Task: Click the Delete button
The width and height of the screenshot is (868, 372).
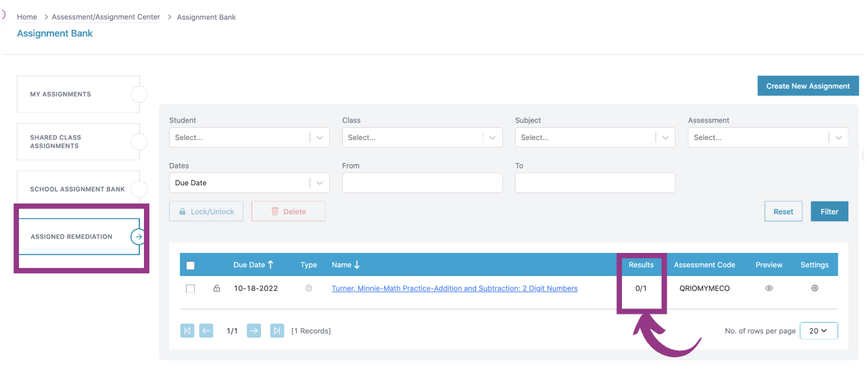Action: pos(288,211)
